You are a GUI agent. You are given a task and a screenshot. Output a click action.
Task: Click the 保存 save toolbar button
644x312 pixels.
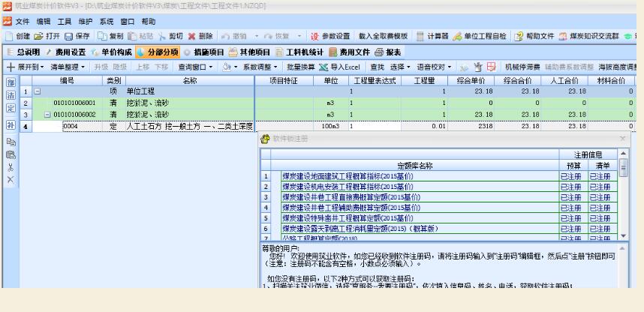click(77, 36)
